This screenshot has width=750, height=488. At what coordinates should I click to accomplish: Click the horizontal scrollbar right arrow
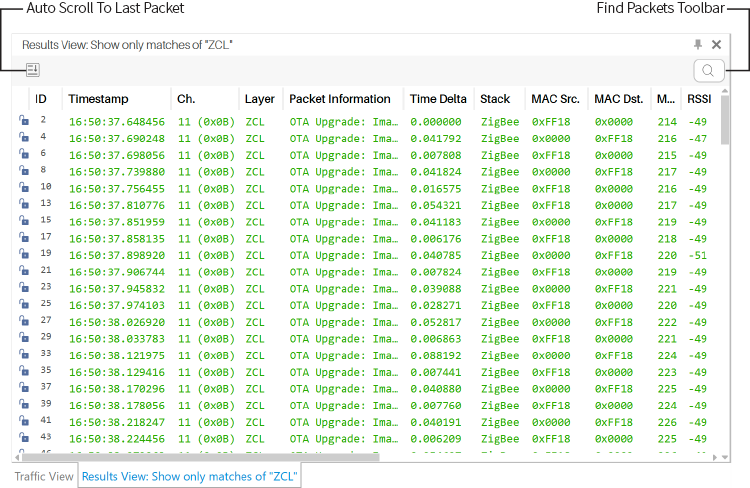[715, 457]
